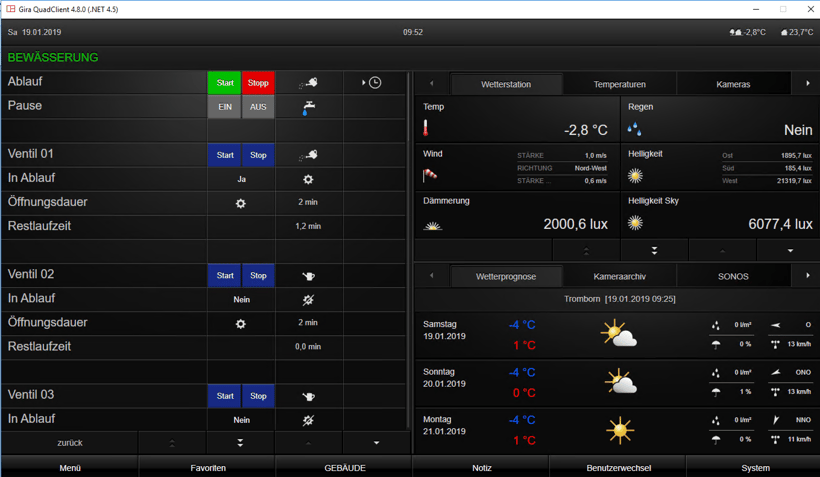Click the water tap icon in Pause row
Screen dimensions: 820x477
point(309,106)
